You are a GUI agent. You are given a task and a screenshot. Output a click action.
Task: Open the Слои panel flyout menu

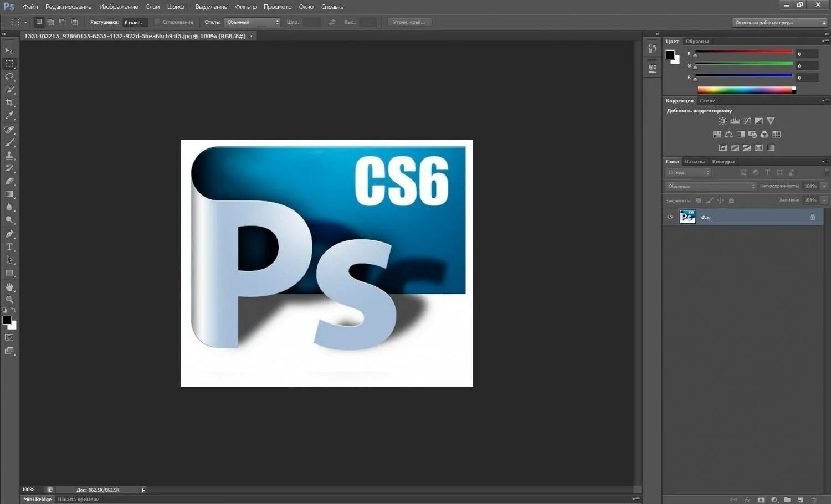point(825,162)
